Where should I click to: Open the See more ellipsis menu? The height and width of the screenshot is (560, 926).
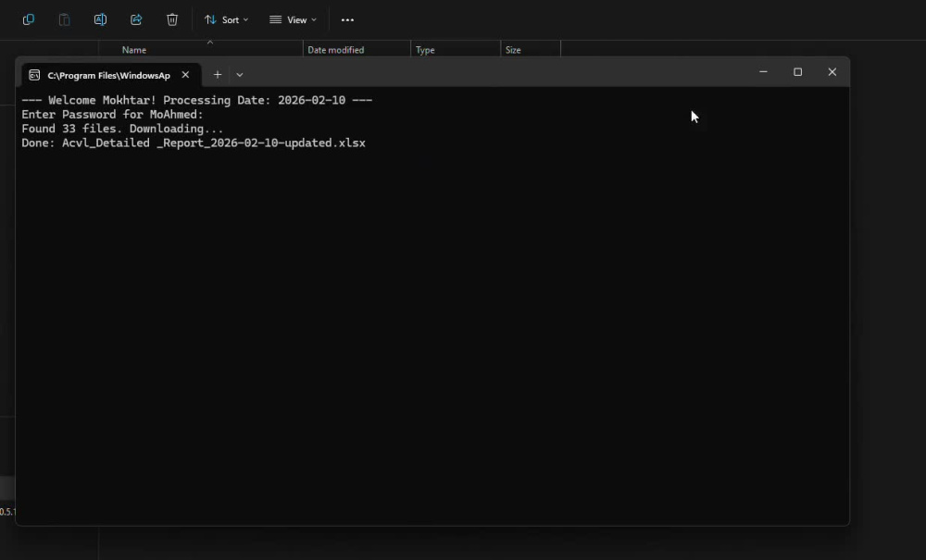pos(347,19)
